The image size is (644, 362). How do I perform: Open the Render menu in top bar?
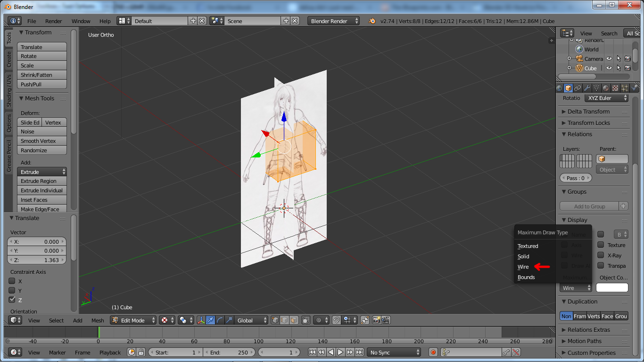53,21
